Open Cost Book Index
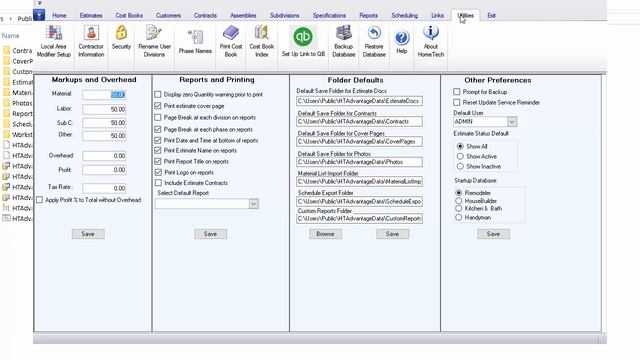The width and height of the screenshot is (640, 360). tap(262, 42)
